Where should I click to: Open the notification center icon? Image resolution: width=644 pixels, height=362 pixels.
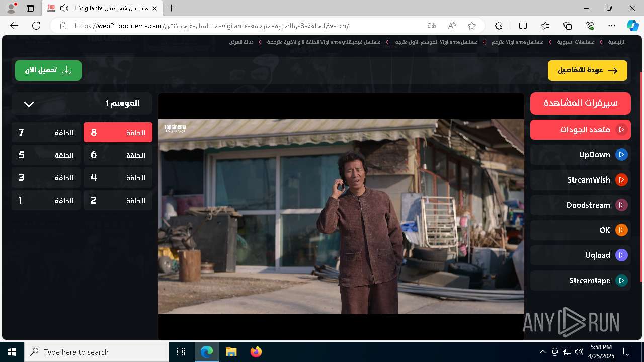pos(627,352)
